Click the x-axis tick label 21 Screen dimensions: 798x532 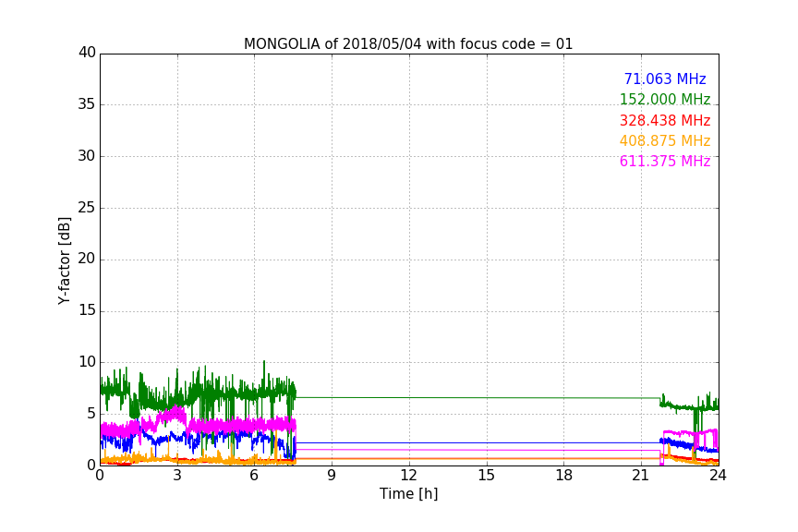(x=641, y=476)
